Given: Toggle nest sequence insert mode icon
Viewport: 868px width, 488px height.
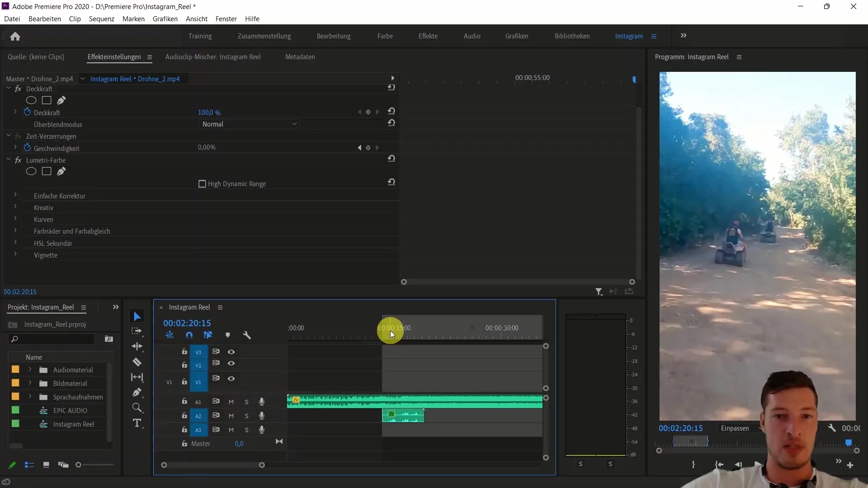Looking at the screenshot, I should 170,335.
